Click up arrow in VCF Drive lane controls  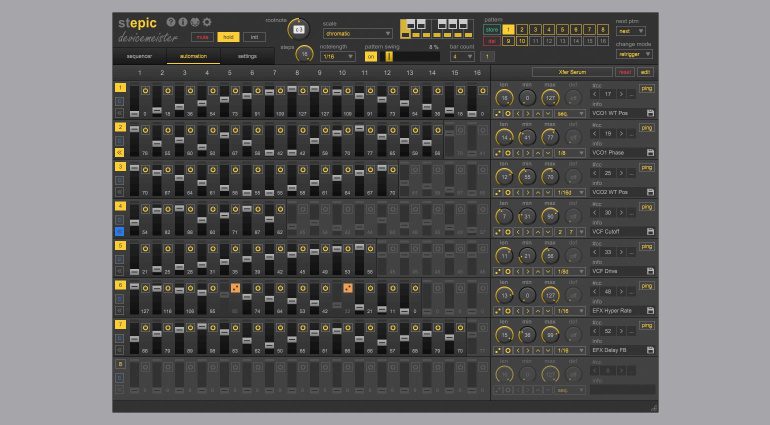tap(538, 271)
